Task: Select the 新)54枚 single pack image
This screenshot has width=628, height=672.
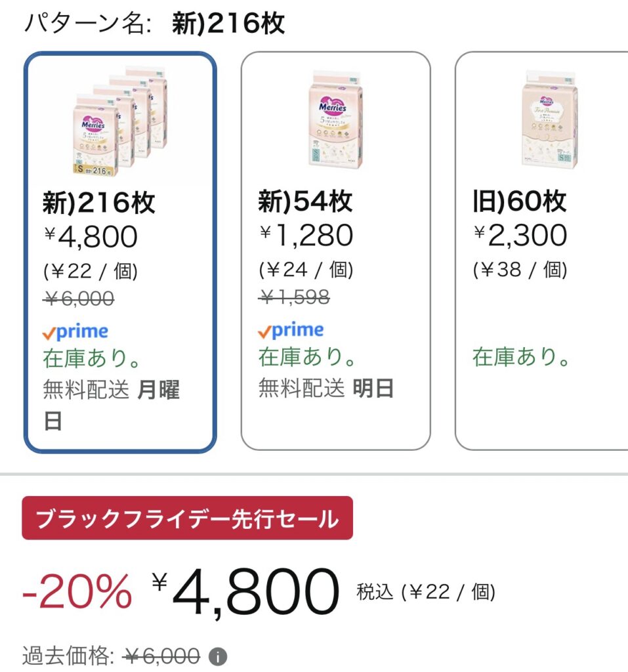Action: pyautogui.click(x=335, y=122)
